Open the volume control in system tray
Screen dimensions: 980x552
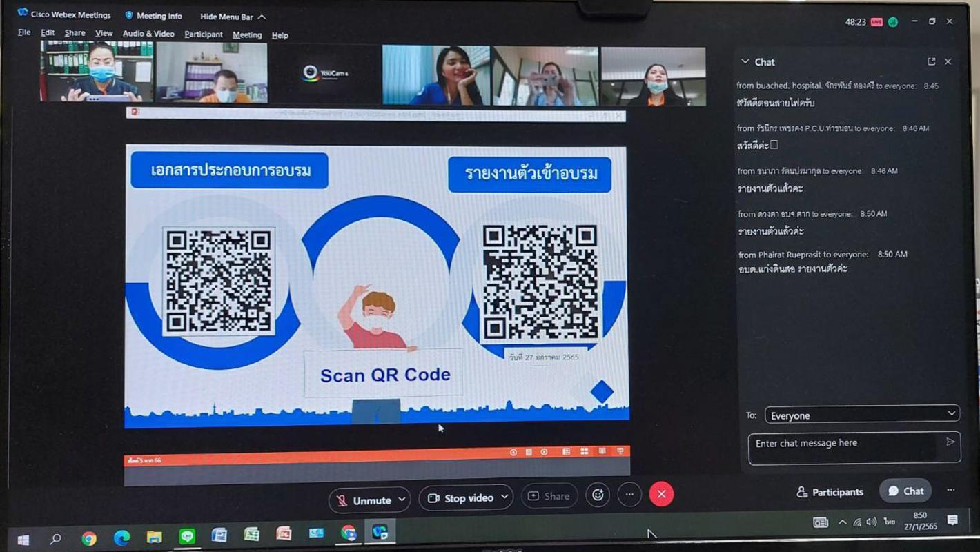click(872, 522)
